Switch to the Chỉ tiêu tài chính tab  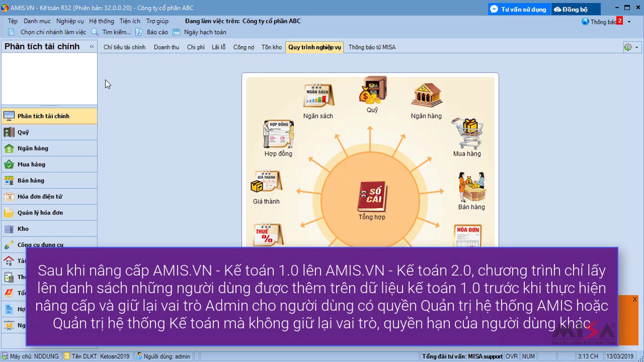click(x=125, y=47)
